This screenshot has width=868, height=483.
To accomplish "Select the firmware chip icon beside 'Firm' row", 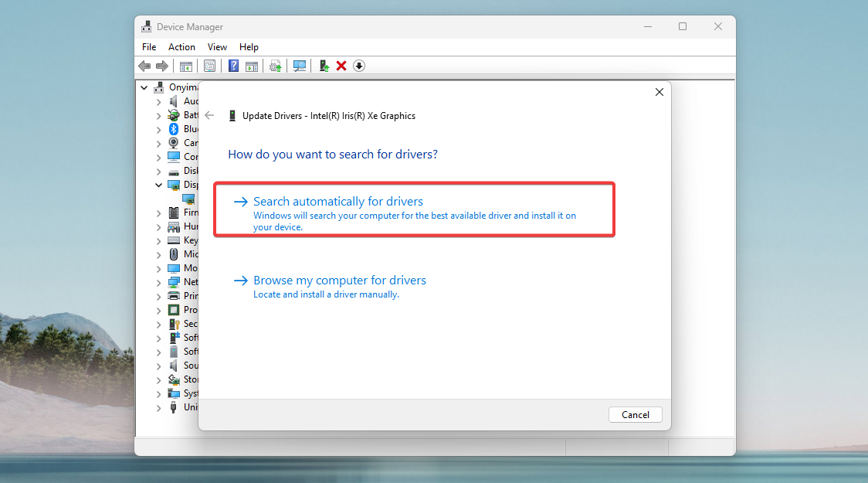I will [x=173, y=213].
